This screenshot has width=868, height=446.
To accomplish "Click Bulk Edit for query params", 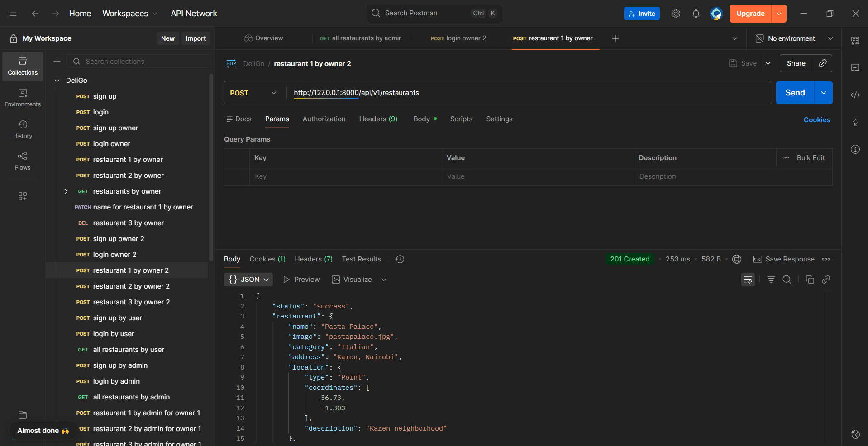I will click(811, 158).
